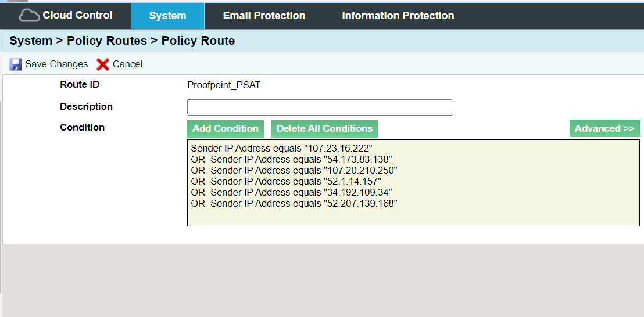
Task: Click the red X Cancel icon
Action: (103, 64)
